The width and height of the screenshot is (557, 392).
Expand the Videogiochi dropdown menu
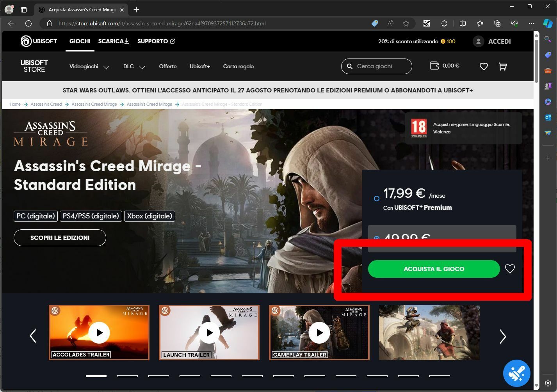[x=89, y=67]
